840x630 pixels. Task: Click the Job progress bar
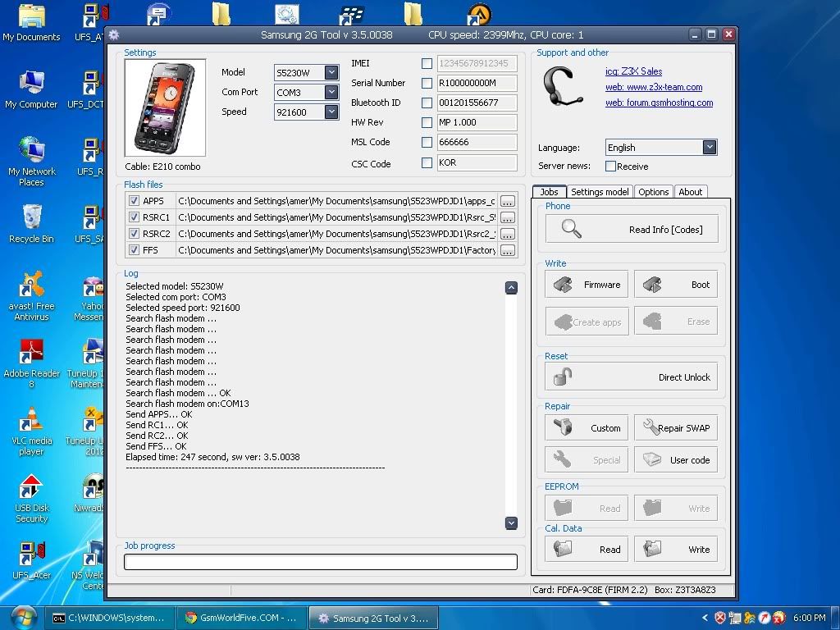(x=321, y=561)
